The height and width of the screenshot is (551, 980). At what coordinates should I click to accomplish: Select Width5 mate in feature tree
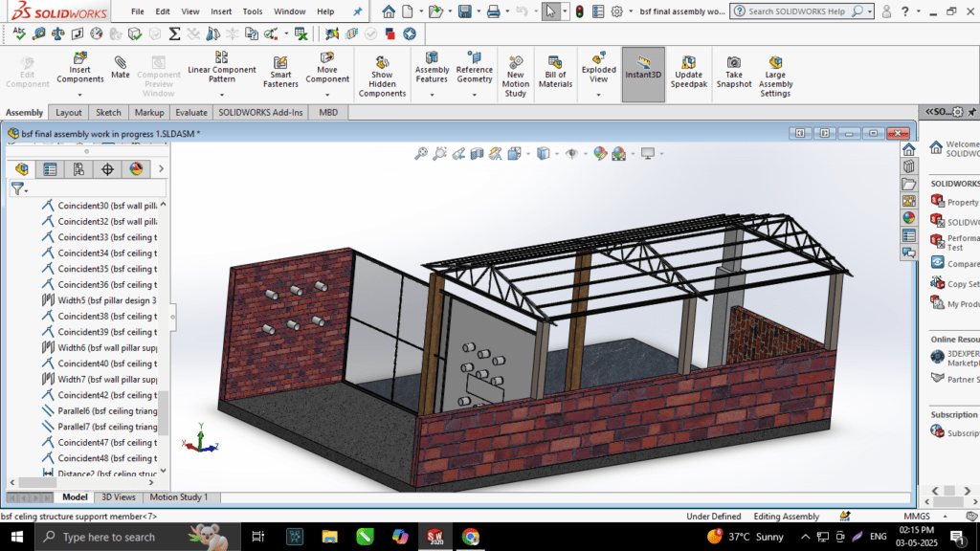(105, 300)
